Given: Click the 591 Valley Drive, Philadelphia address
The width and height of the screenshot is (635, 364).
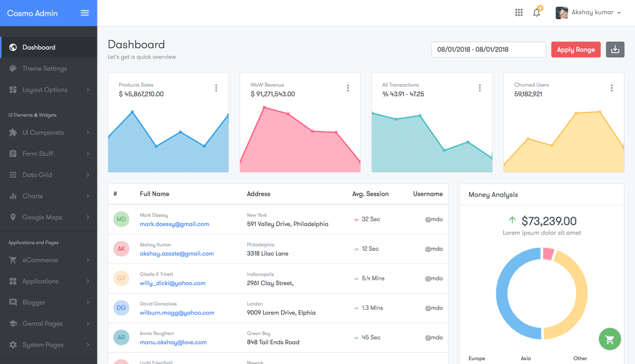Looking at the screenshot, I should (x=288, y=224).
